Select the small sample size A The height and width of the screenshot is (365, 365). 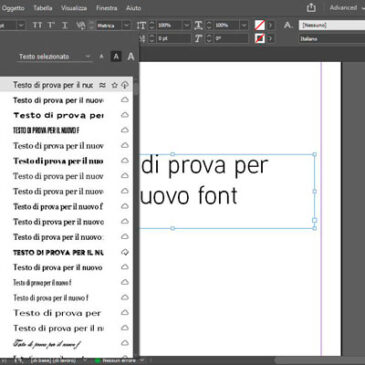pos(101,57)
